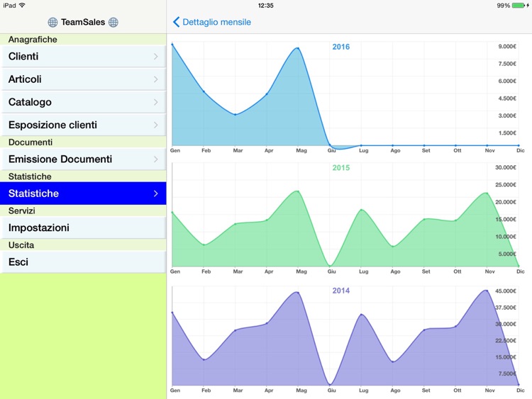Image resolution: width=532 pixels, height=399 pixels.
Task: Click the Giu label under 2016 chart
Action: coord(331,150)
